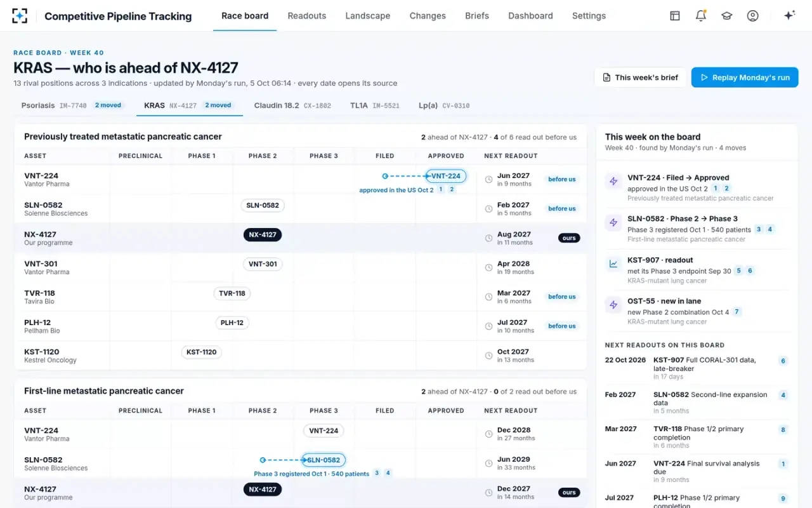Click the highlighted VNT-224 chip in Approved column
This screenshot has width=812, height=508.
coord(446,176)
